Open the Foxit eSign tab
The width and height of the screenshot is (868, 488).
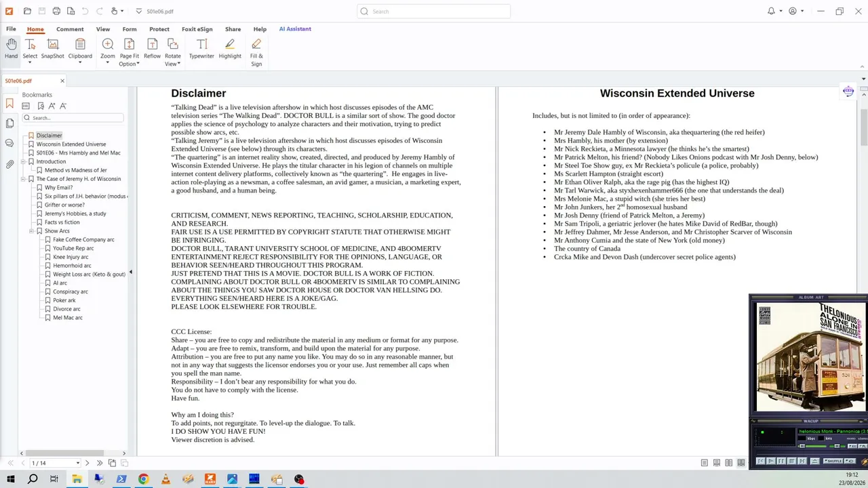coord(197,29)
